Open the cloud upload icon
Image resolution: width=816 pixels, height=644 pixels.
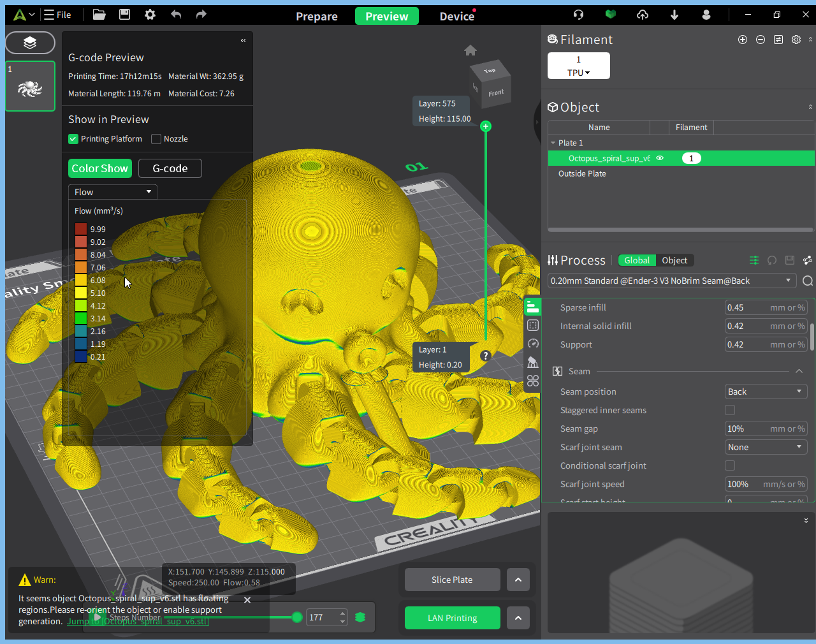(x=643, y=15)
